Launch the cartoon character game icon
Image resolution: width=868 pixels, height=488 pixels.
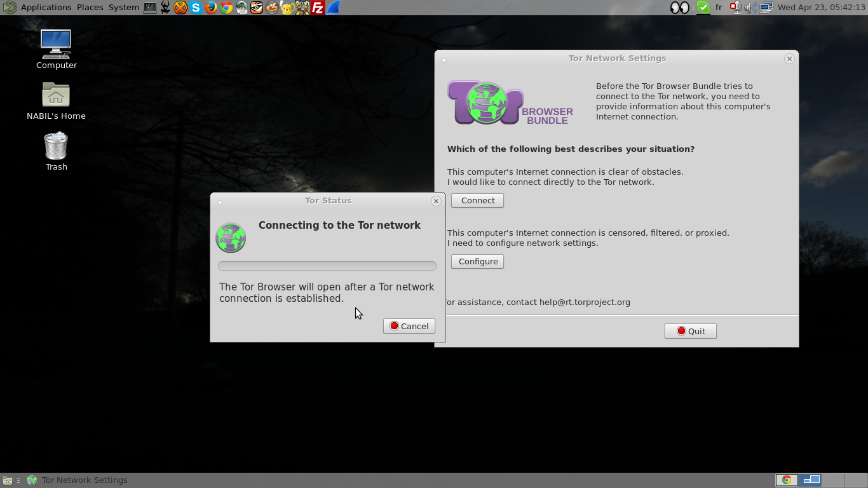(302, 8)
